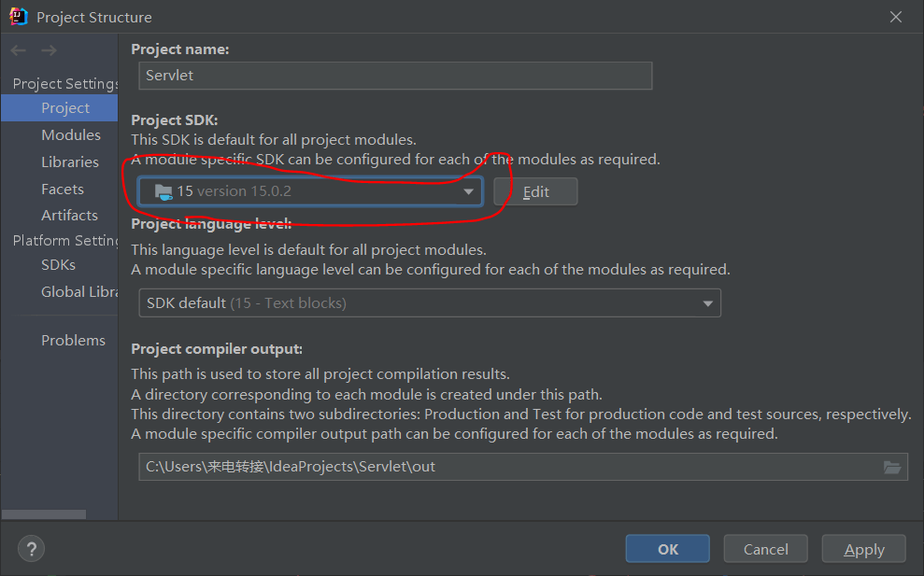Expand the Project SDK dropdown arrow
924x576 pixels.
[x=469, y=190]
